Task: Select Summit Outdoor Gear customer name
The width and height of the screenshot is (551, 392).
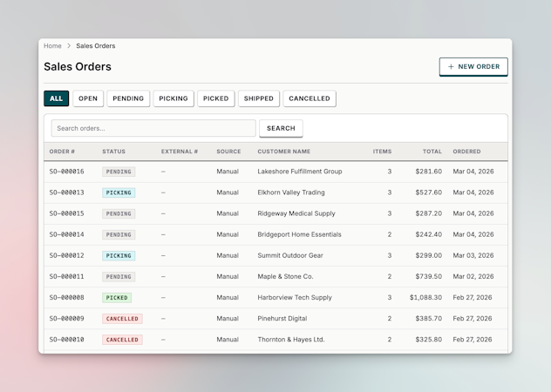Action: click(290, 255)
